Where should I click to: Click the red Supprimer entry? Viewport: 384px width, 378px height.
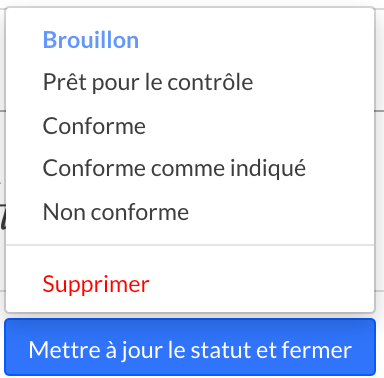point(190,284)
